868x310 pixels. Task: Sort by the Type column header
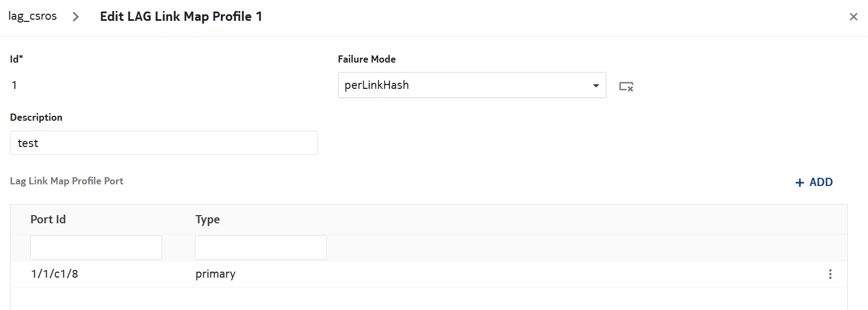(x=208, y=219)
